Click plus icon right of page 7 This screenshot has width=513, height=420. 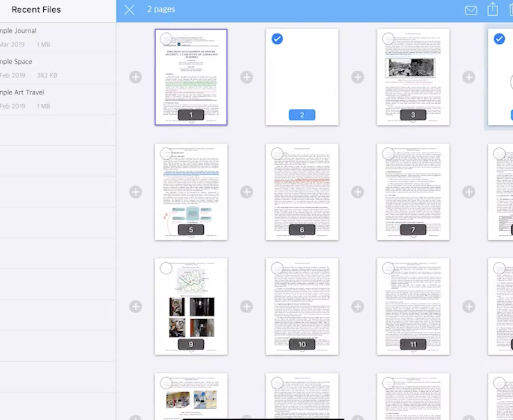point(468,192)
